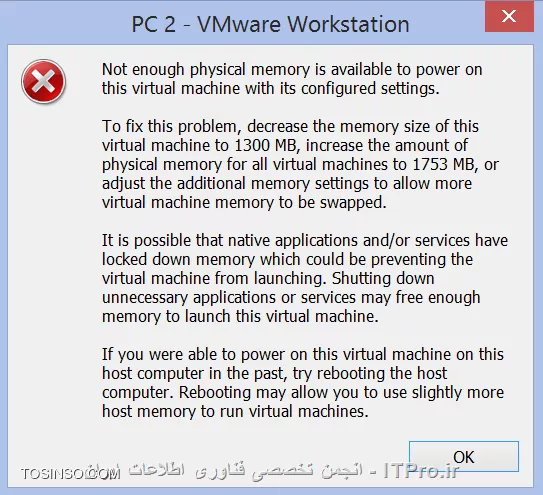Click the word 'VMware' in title bar

(x=239, y=24)
